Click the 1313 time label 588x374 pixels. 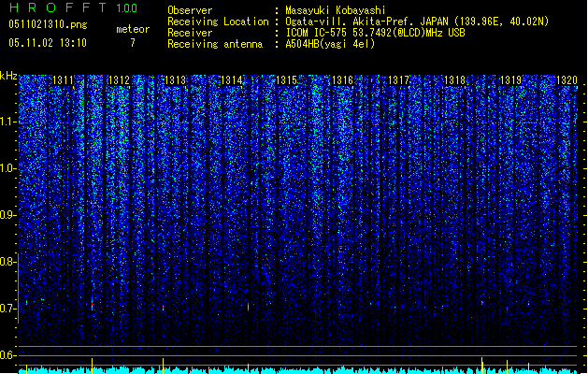point(175,80)
